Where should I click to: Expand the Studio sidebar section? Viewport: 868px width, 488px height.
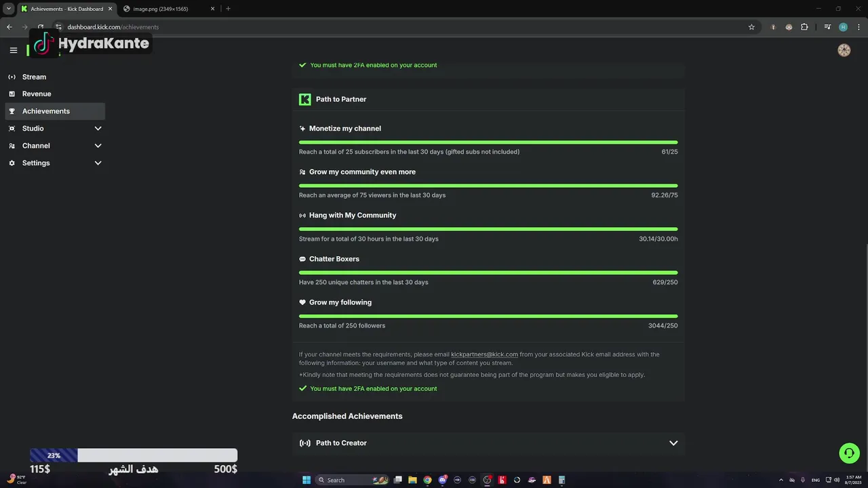(x=55, y=128)
